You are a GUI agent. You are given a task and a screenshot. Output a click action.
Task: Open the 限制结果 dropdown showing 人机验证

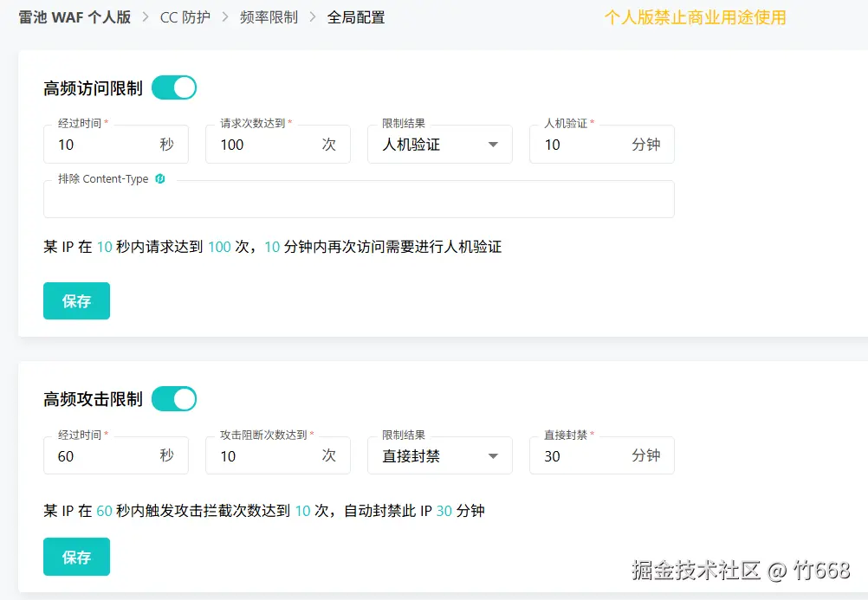point(439,145)
